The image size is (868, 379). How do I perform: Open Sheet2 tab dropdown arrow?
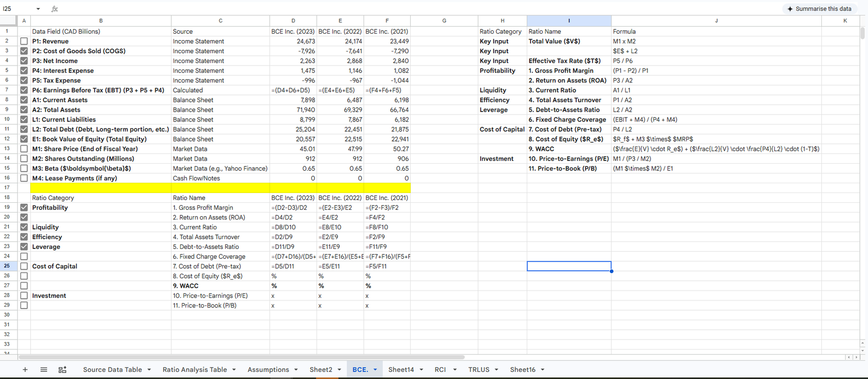(340, 370)
